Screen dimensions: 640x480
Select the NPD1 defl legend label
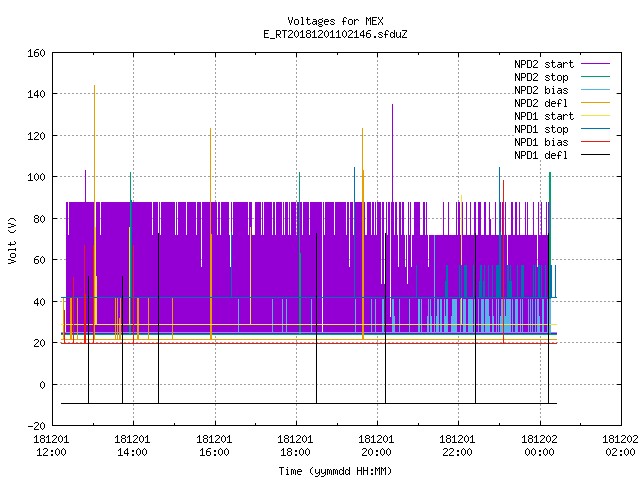click(x=541, y=155)
